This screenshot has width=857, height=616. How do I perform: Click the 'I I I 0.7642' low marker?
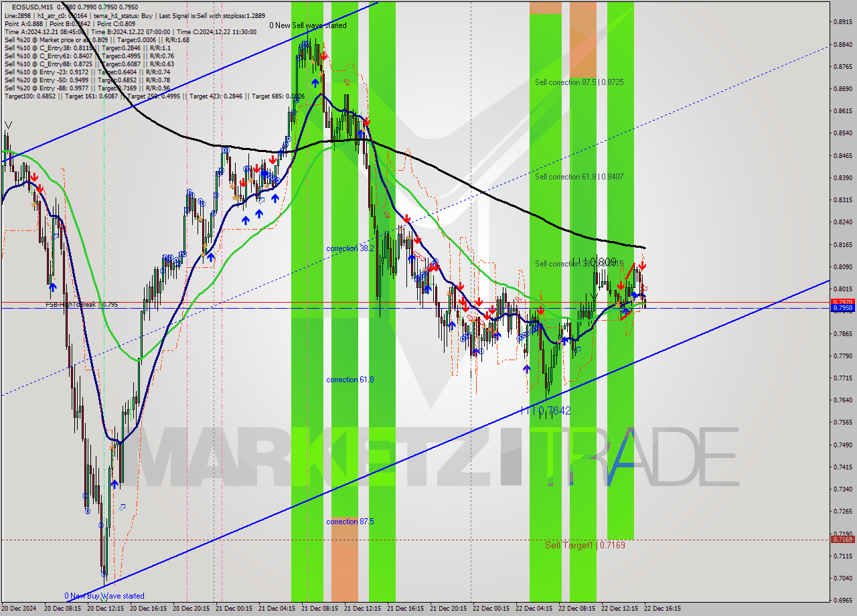546,410
